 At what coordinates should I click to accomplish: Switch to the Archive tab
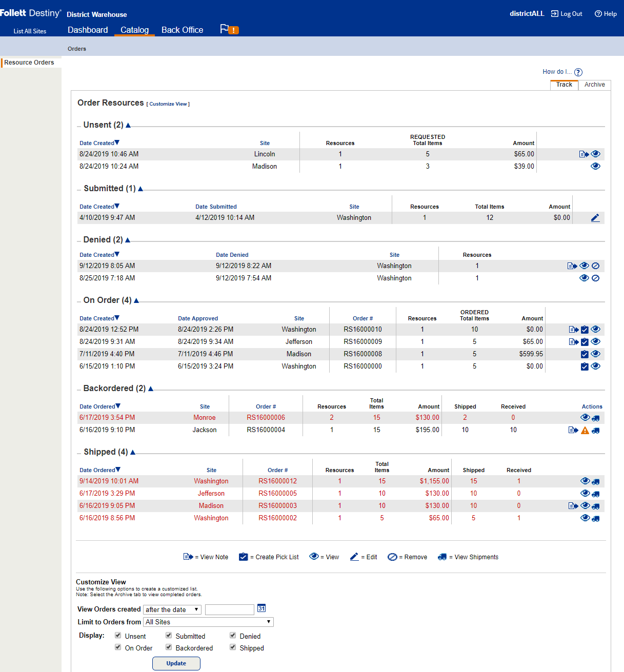pyautogui.click(x=594, y=85)
